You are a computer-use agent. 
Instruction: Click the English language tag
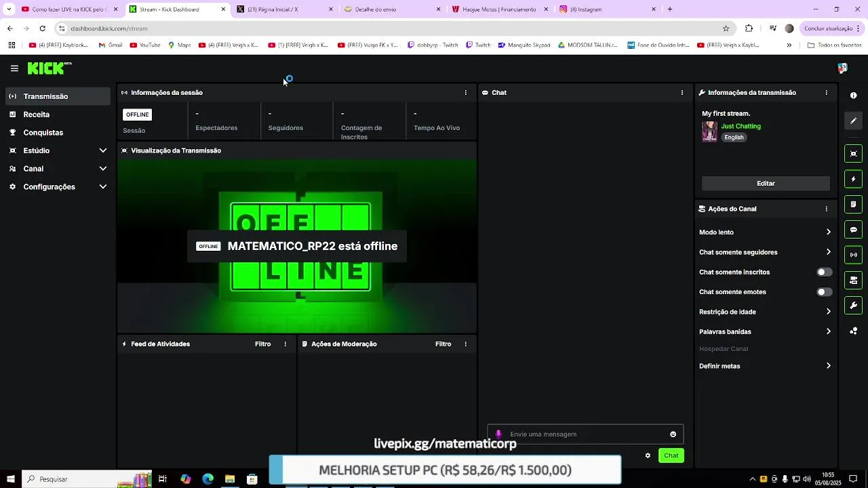(734, 138)
